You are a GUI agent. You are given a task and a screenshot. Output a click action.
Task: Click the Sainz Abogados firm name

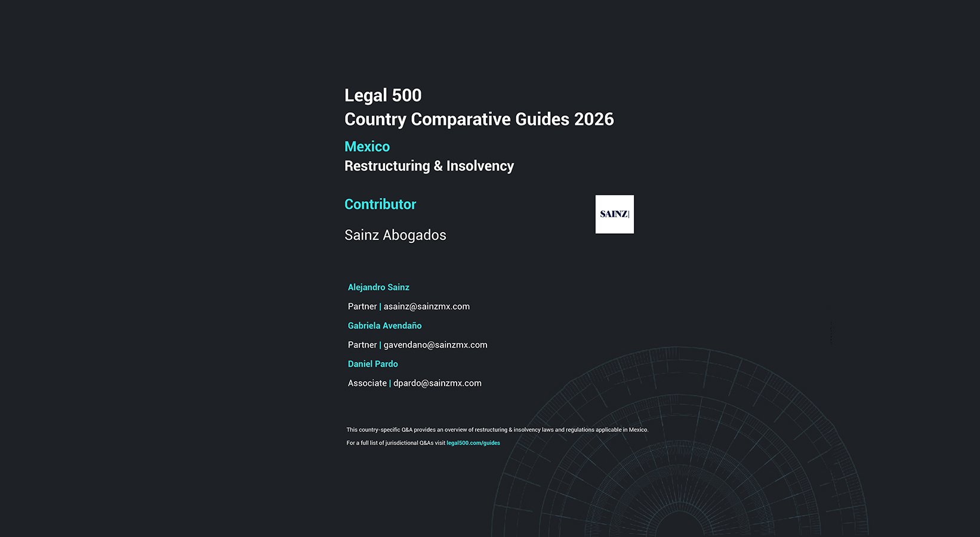click(395, 235)
